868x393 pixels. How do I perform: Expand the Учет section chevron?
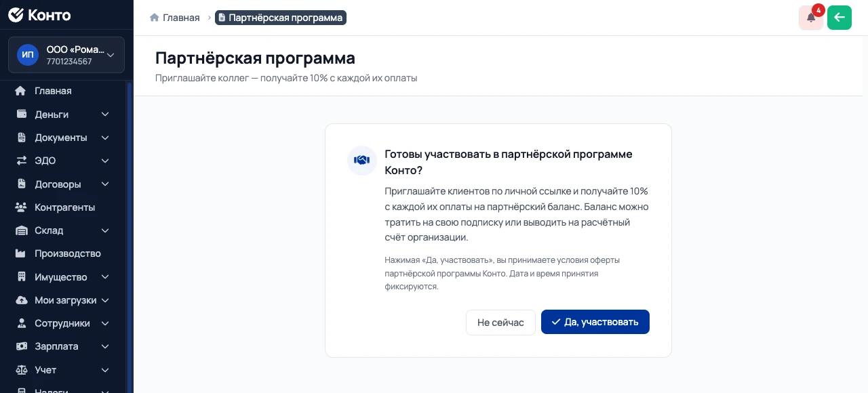pyautogui.click(x=105, y=370)
